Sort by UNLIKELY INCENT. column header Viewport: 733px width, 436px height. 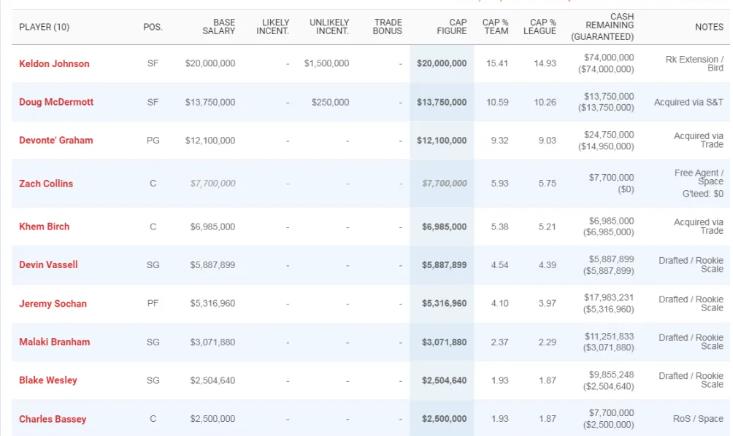click(329, 27)
